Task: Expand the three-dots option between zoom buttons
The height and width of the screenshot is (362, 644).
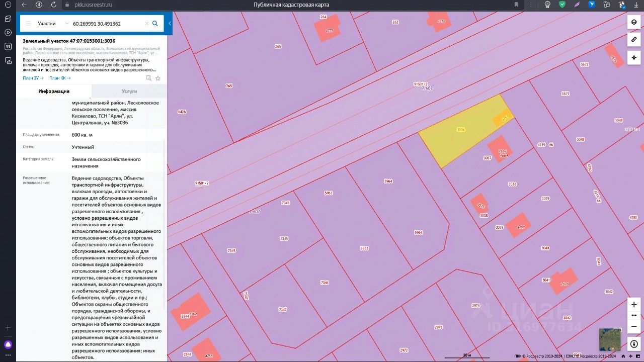Action: (634, 315)
